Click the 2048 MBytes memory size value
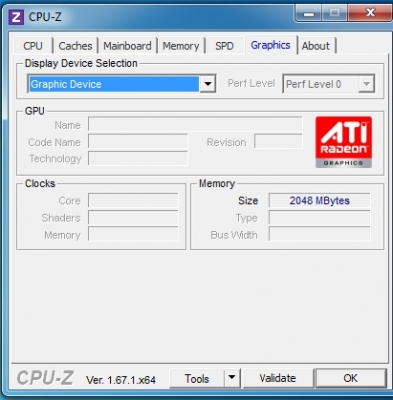Screen dimensions: 393x400 coord(319,201)
